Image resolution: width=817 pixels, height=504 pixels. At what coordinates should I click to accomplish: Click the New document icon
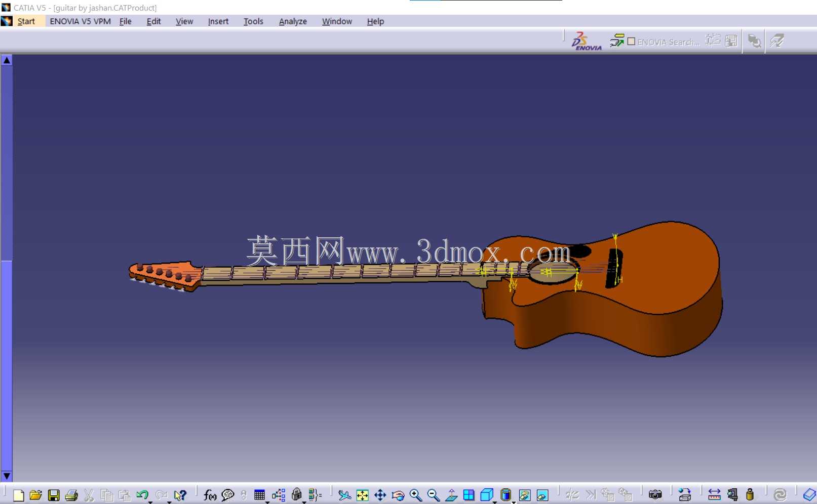[x=18, y=495]
